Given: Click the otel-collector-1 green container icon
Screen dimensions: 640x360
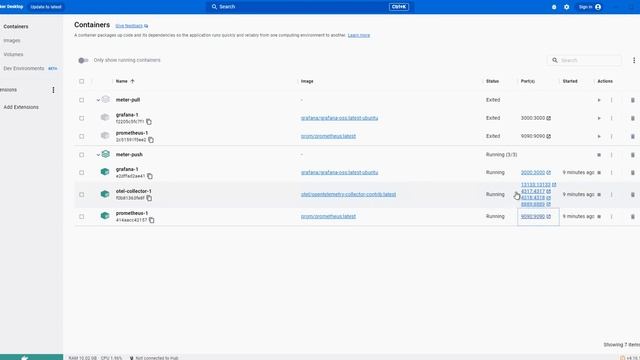Looking at the screenshot, I should point(105,194).
